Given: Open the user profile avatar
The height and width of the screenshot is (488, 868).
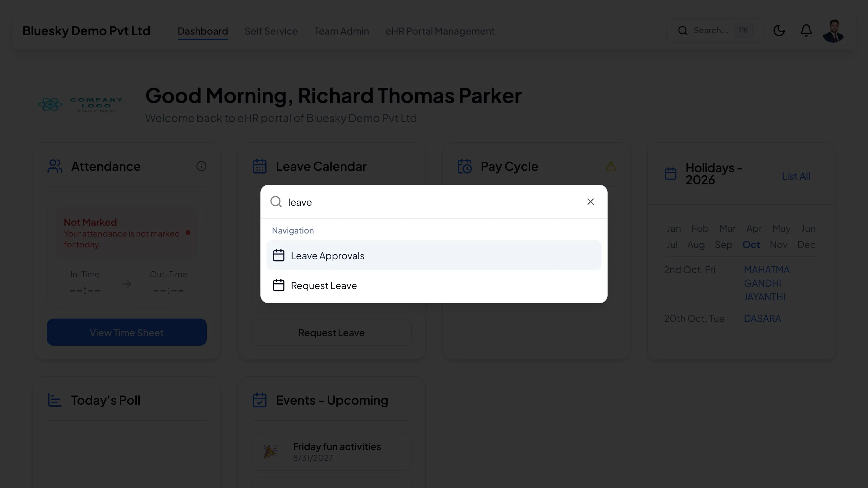Looking at the screenshot, I should tap(833, 31).
